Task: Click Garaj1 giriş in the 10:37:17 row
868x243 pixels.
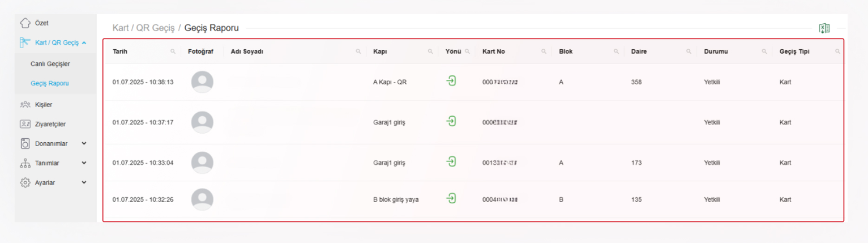Action: coord(389,122)
